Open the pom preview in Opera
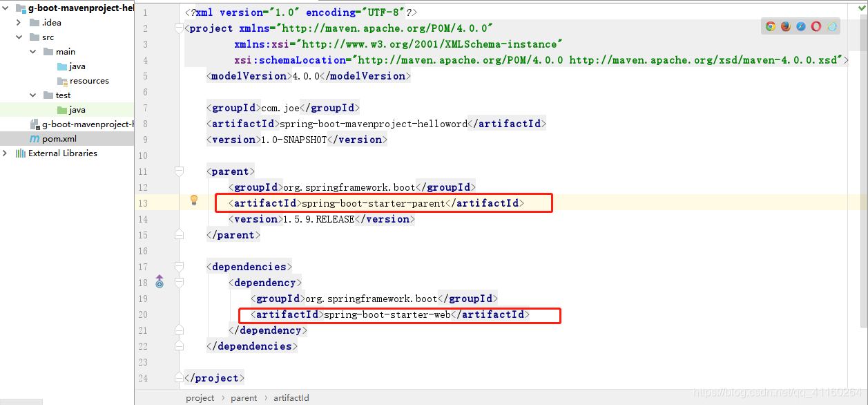868x405 pixels. [x=816, y=26]
